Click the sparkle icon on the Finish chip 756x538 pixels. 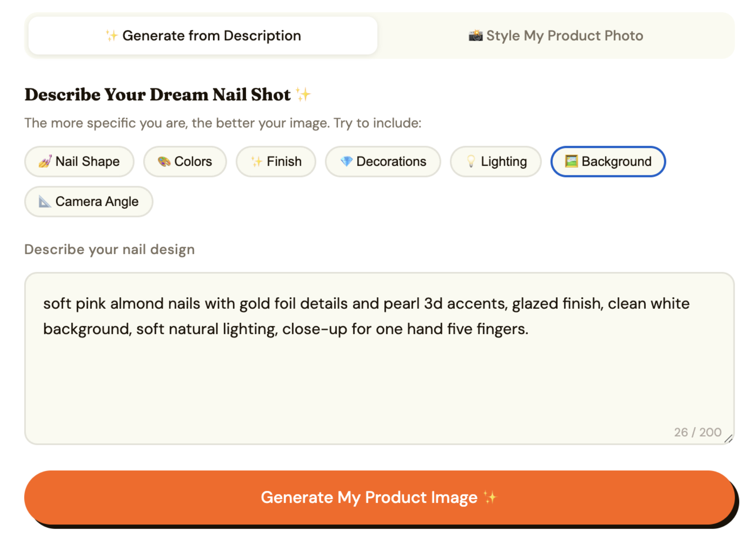tap(257, 162)
